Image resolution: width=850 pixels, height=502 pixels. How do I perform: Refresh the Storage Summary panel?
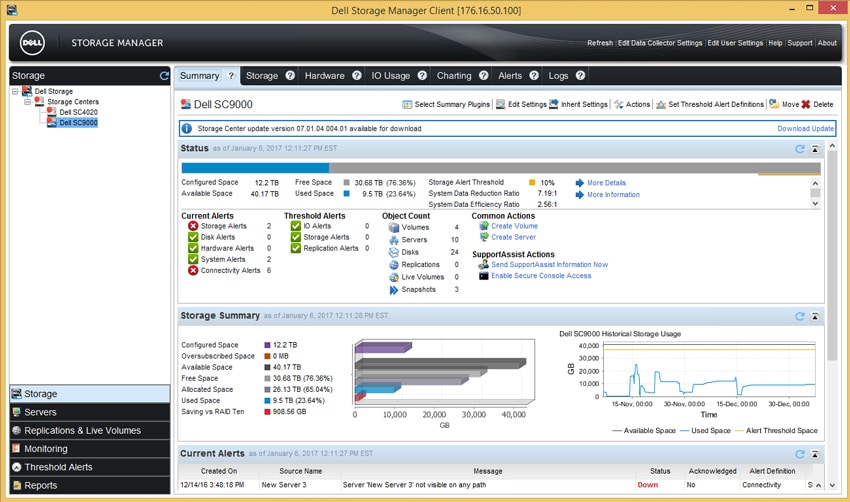[x=800, y=316]
